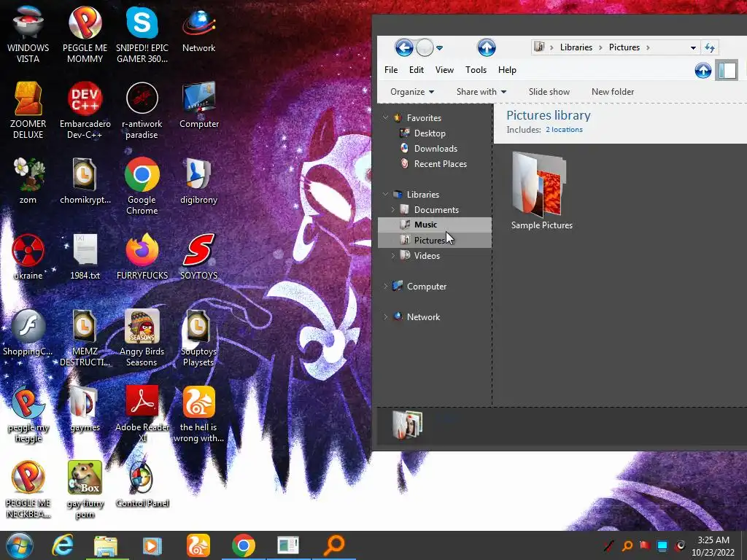Open the recent pages dropdown arrow

point(440,47)
